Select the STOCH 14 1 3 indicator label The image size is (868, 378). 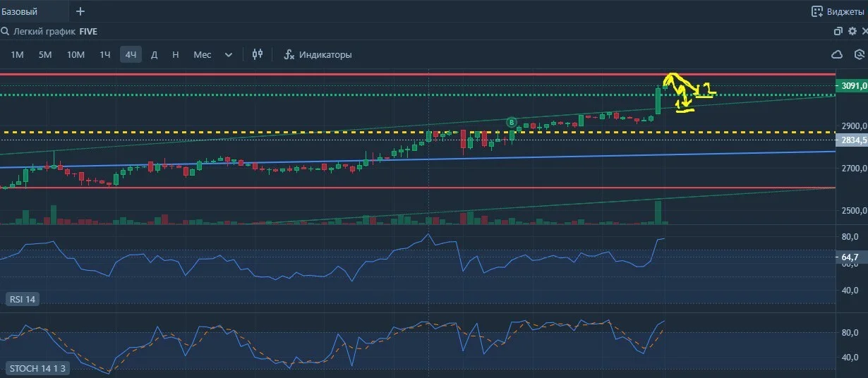(x=37, y=368)
